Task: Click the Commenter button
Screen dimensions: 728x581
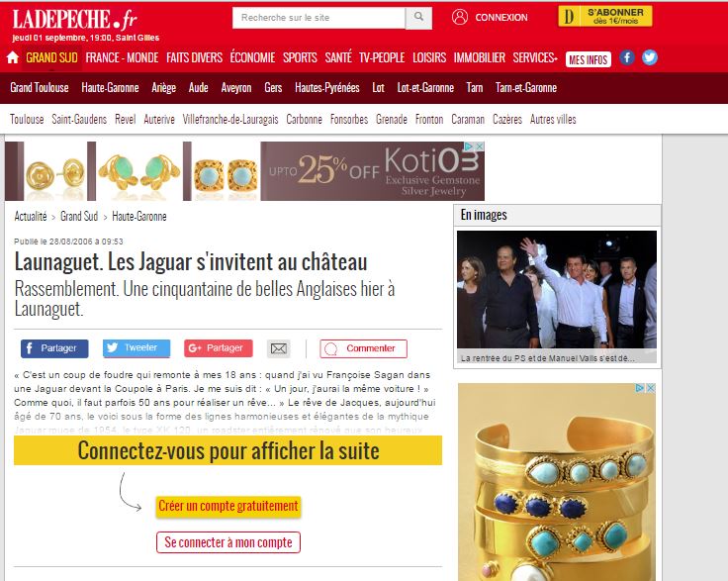Action: (363, 348)
